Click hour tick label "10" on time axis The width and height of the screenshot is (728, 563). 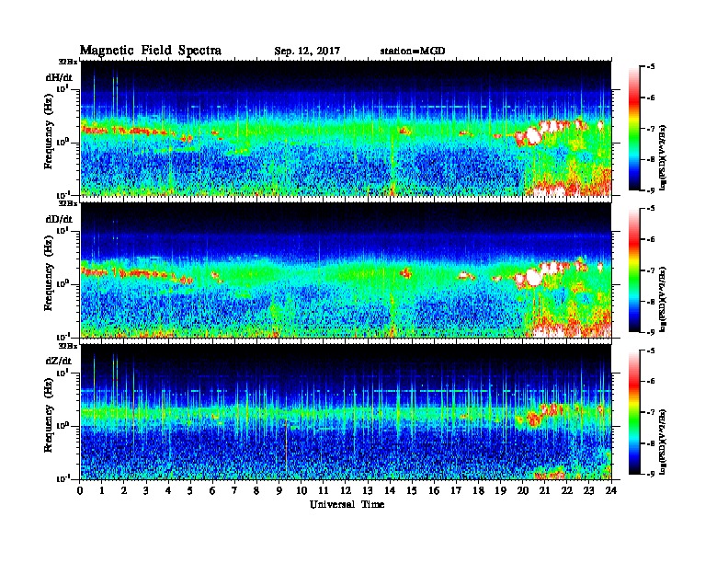[301, 490]
